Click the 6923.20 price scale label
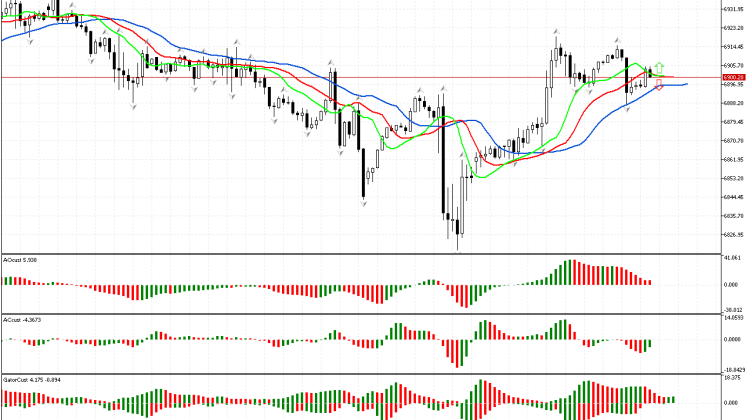The image size is (752, 420). point(732,28)
